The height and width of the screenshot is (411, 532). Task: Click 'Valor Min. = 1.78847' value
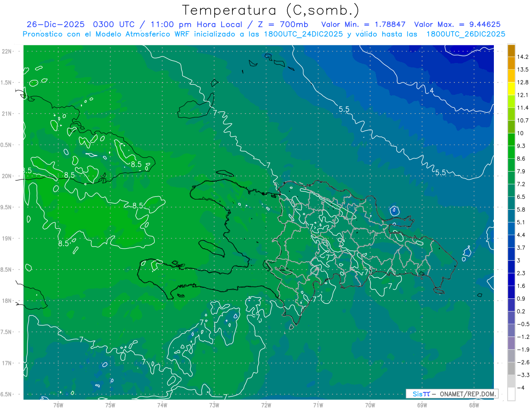point(364,24)
